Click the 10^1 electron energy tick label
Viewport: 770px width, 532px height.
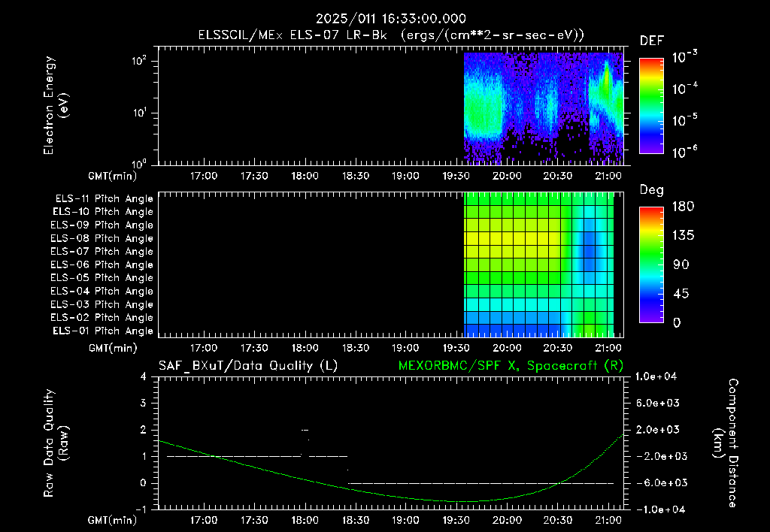(x=139, y=113)
